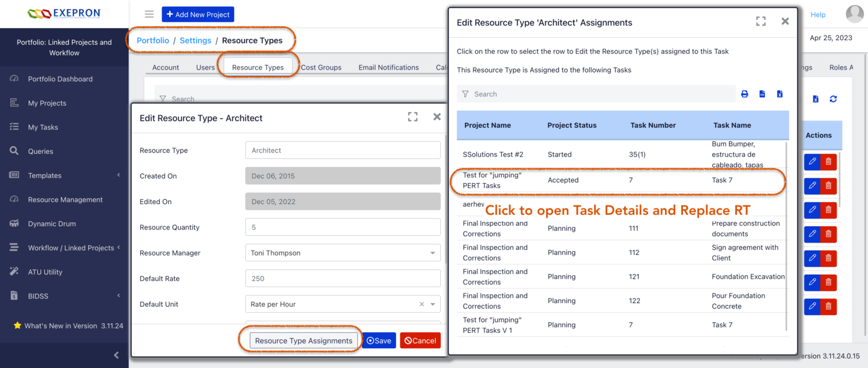The height and width of the screenshot is (368, 868).
Task: Select task 122 Pour Foundation Concrete row
Action: (x=622, y=301)
